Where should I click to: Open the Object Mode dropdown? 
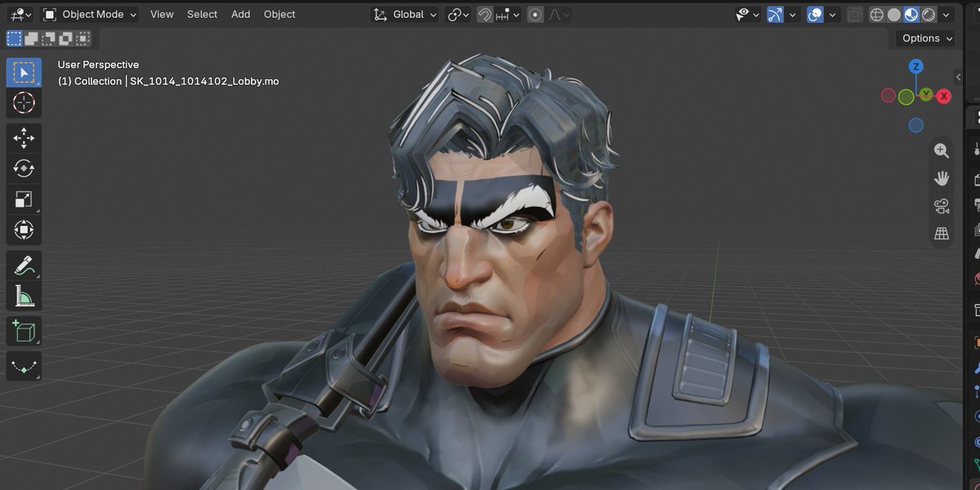[x=89, y=14]
